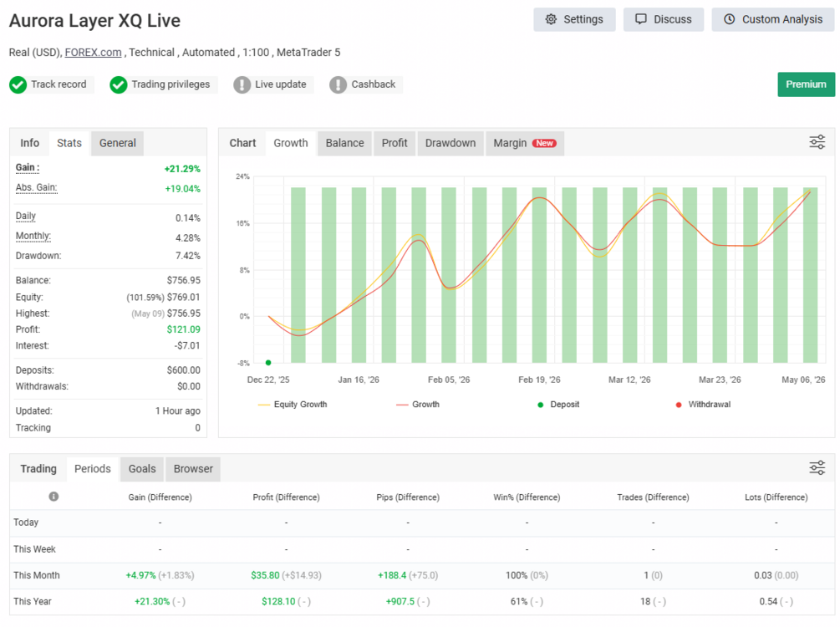Switch to the Balance chart tab
The height and width of the screenshot is (627, 840).
tap(344, 143)
